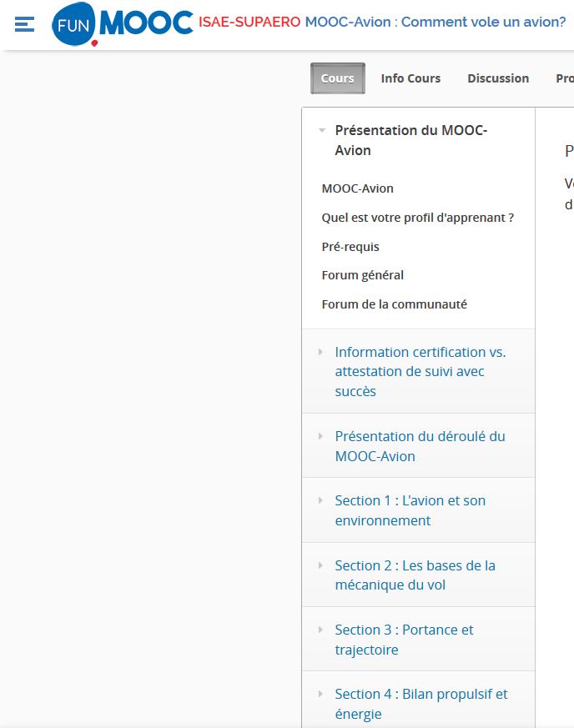Image resolution: width=574 pixels, height=728 pixels.
Task: Open Section 1: L'avion et son environnement
Action: pyautogui.click(x=410, y=510)
